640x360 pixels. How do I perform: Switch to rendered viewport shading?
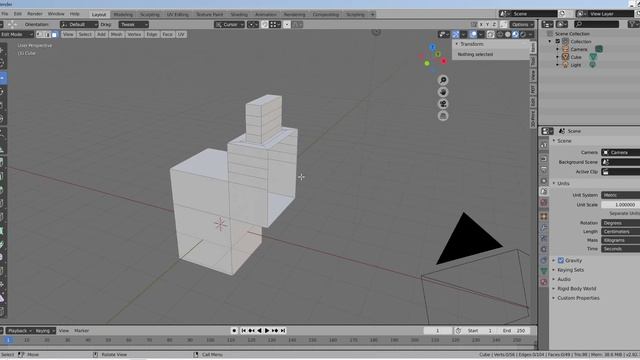523,35
